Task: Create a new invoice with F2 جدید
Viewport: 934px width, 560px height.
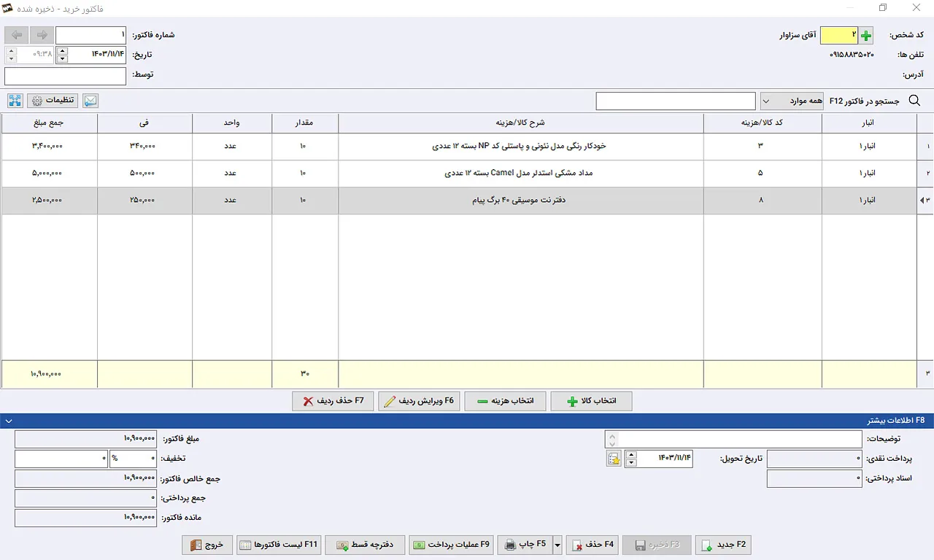Action: 723,545
